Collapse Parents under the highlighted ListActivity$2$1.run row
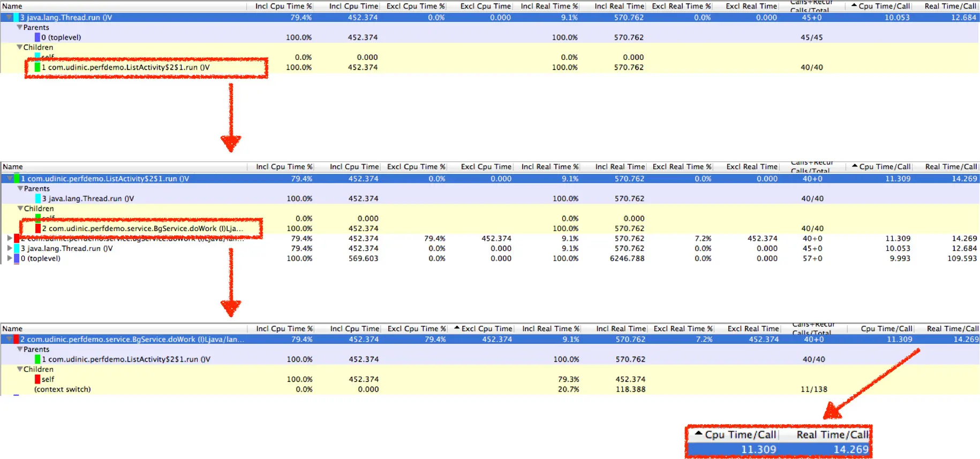Screen dimensions: 980x459 point(20,188)
